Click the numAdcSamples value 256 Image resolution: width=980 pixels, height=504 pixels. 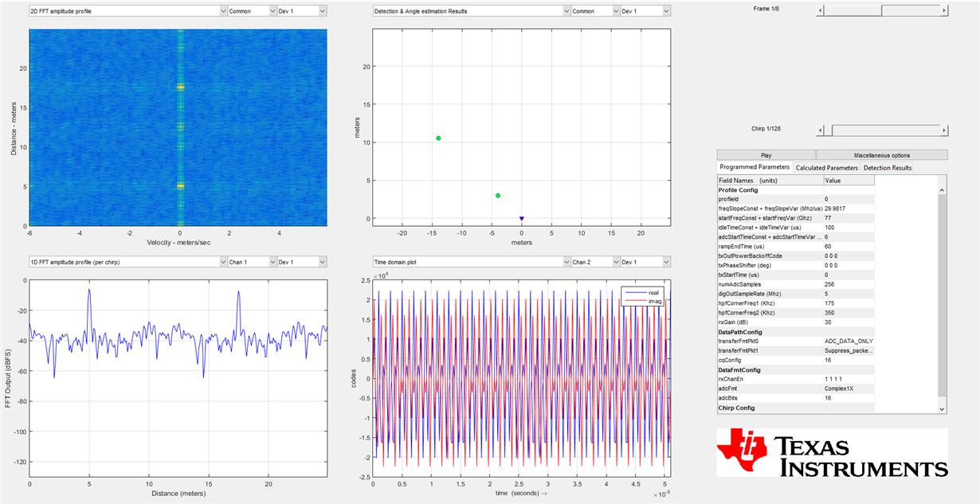[849, 284]
